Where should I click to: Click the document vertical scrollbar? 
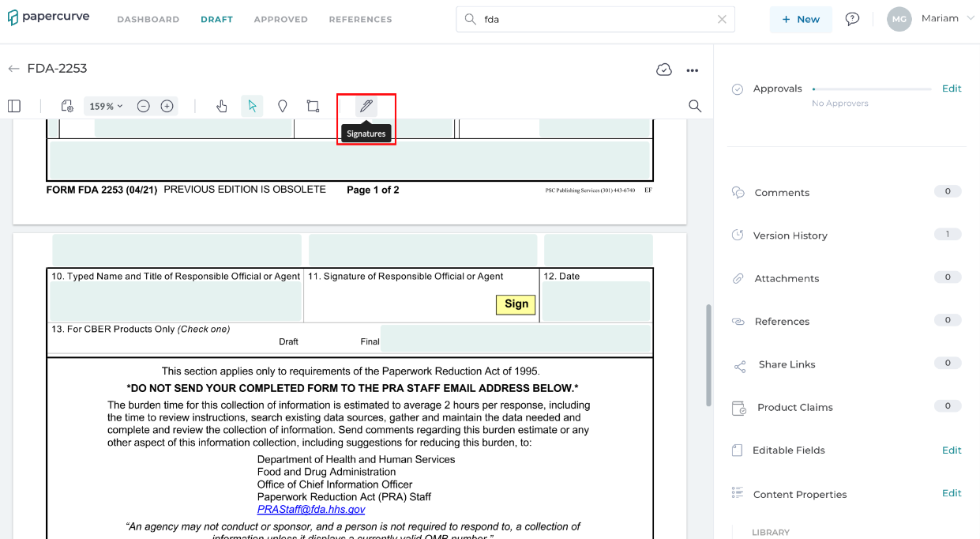coord(708,355)
